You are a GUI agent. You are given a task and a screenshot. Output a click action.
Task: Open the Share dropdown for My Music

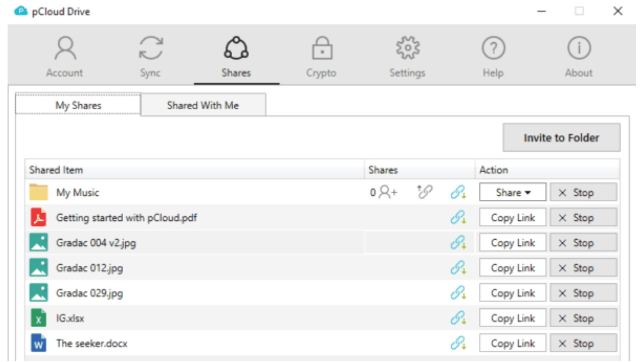(x=513, y=192)
